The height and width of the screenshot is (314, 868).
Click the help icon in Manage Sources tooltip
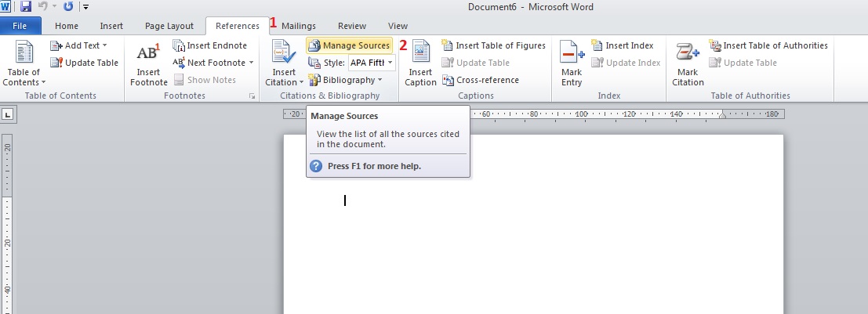(315, 166)
